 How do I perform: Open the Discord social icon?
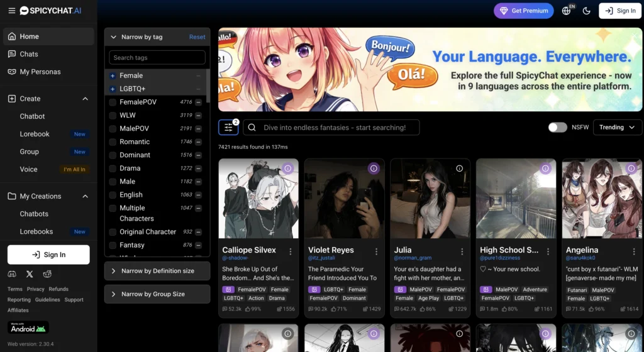point(12,274)
